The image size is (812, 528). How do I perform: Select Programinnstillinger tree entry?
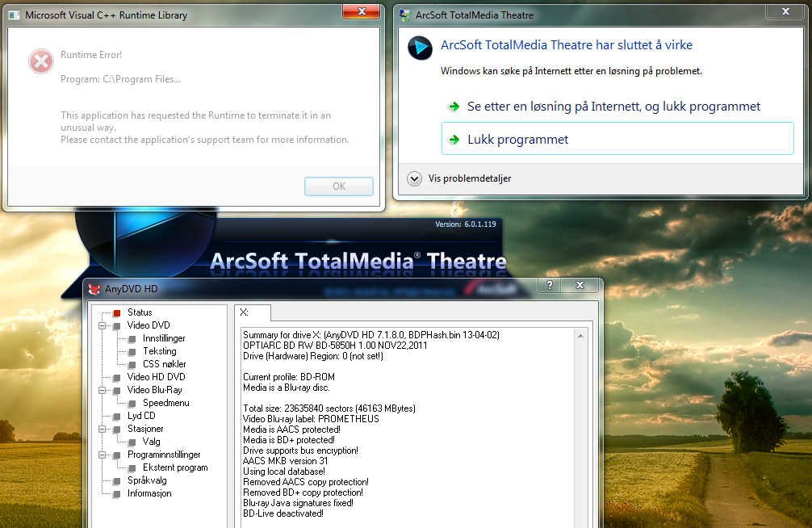click(164, 455)
